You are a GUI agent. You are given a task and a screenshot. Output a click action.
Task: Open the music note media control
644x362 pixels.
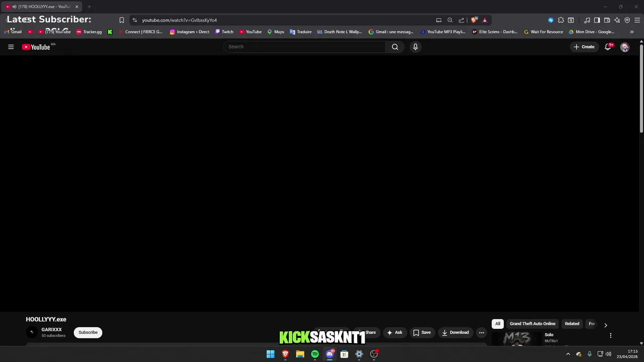587,20
